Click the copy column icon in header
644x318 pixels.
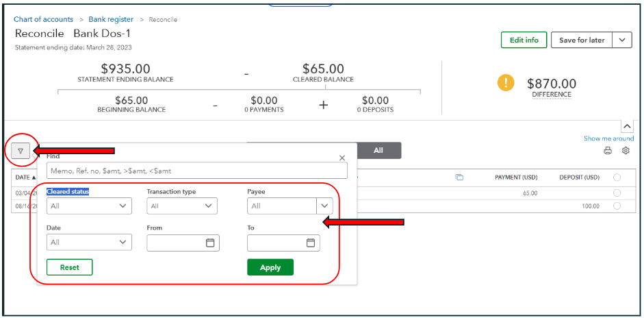459,178
